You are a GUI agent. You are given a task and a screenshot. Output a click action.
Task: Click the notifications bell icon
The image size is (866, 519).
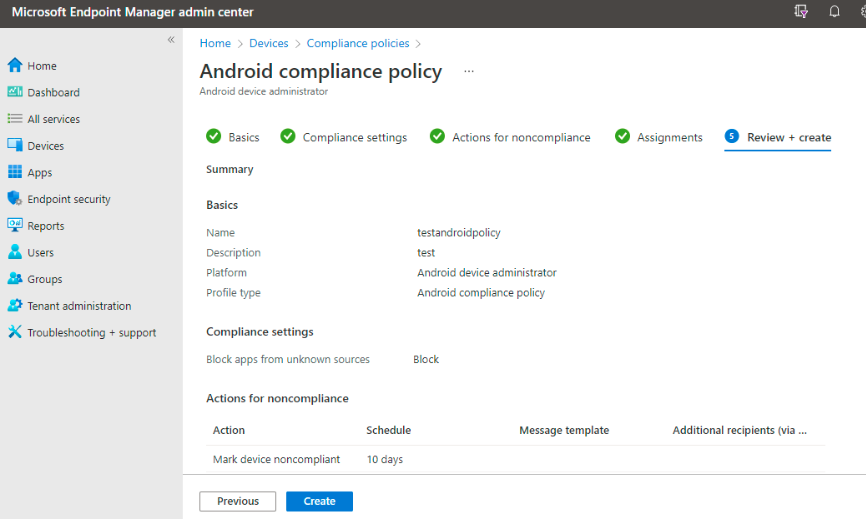(x=834, y=12)
